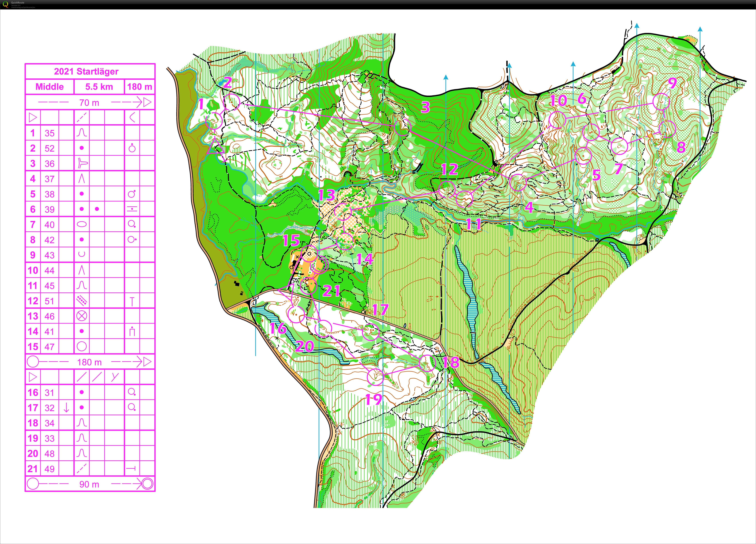Click control code "52" in row 2
This screenshot has height=544, width=756.
click(49, 148)
